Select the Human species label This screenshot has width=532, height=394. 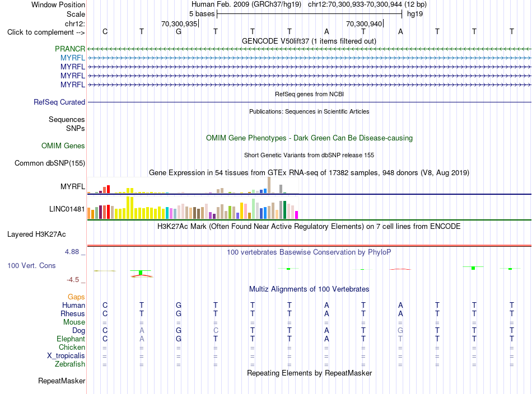pos(73,305)
